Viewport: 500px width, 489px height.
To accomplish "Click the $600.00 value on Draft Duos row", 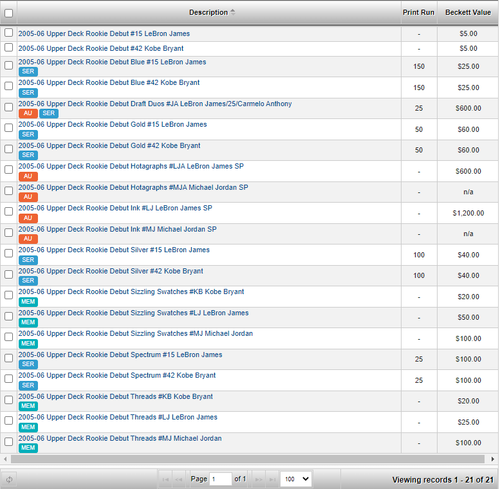I will tap(468, 108).
